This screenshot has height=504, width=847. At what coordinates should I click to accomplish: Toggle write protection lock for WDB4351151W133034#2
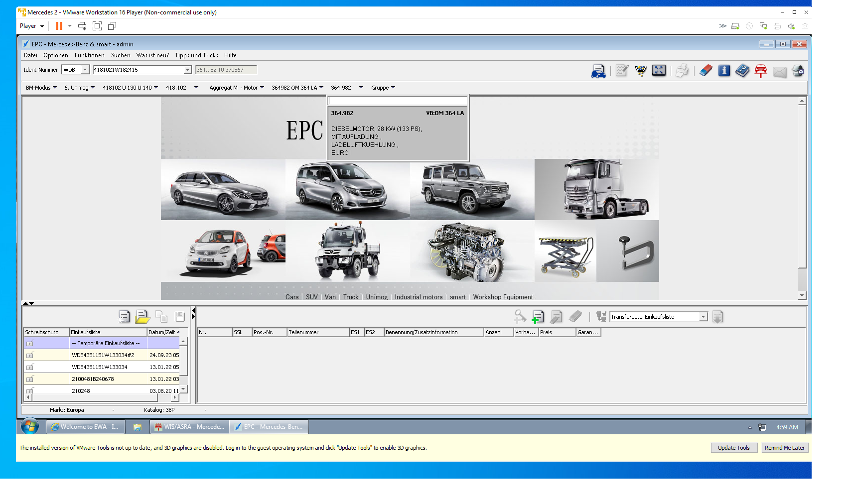pyautogui.click(x=30, y=355)
